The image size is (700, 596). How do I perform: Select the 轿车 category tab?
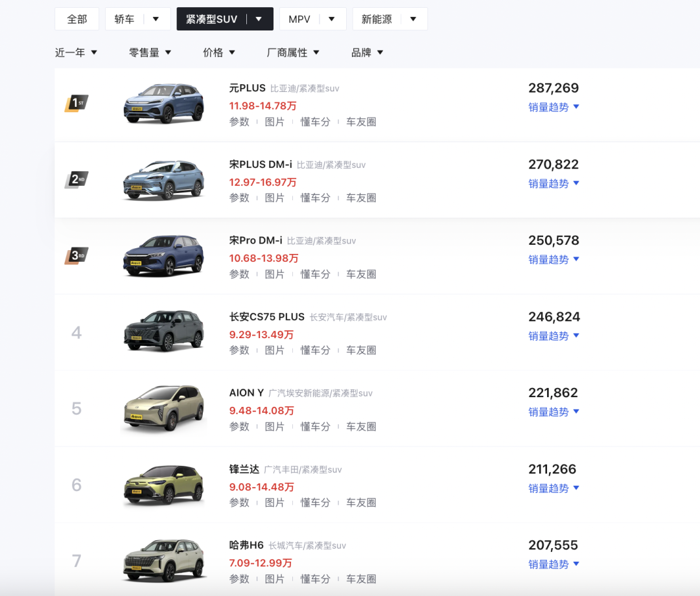(124, 19)
